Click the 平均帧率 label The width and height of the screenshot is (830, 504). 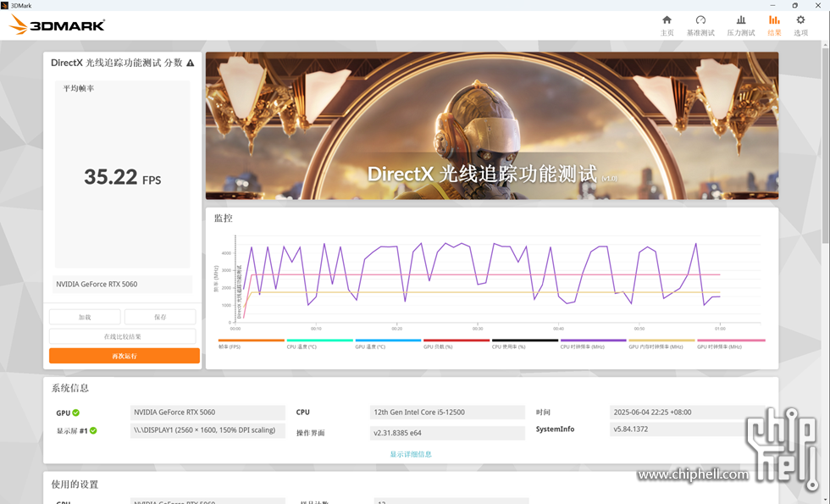click(79, 88)
